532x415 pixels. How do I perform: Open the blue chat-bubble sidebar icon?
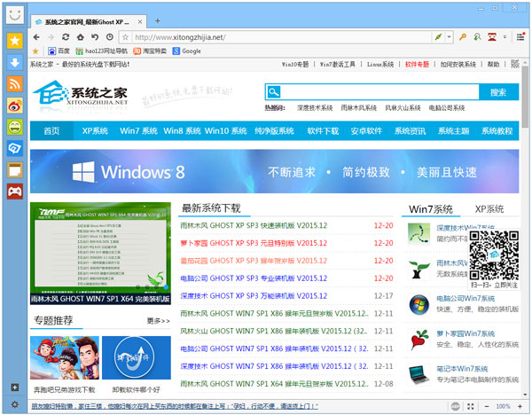click(15, 148)
